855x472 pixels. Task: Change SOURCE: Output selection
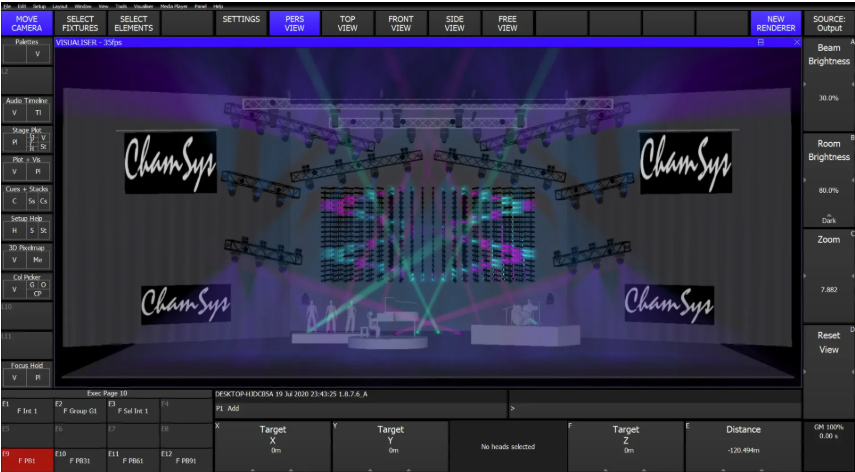(829, 23)
